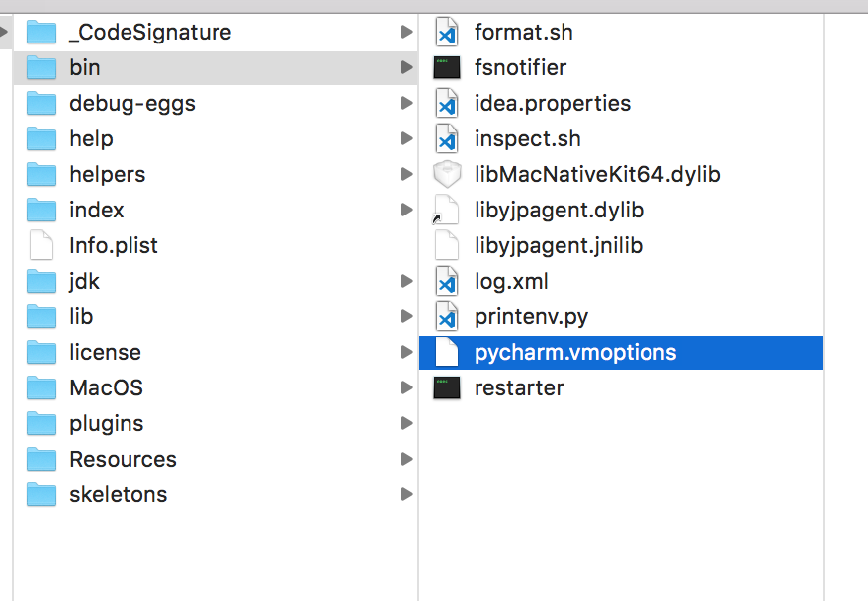The image size is (868, 601).
Task: Click the jdk folder icon
Action: point(42,281)
